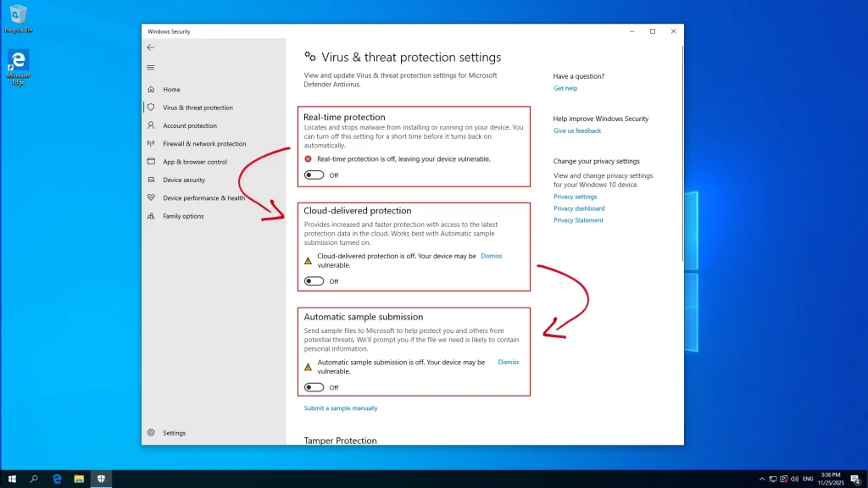Click the Get help link
Viewport: 868px width, 488px height.
(565, 88)
